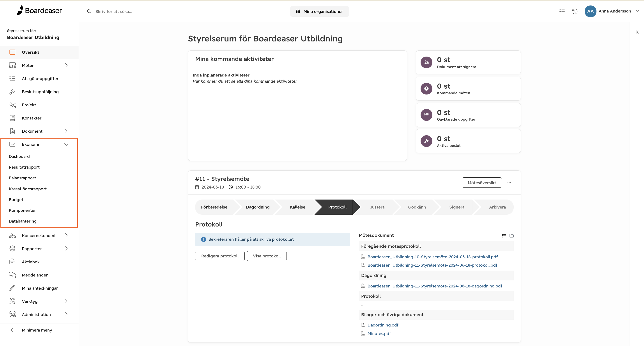Open Balansrapport under Ekonomi
The height and width of the screenshot is (346, 644).
point(23,178)
